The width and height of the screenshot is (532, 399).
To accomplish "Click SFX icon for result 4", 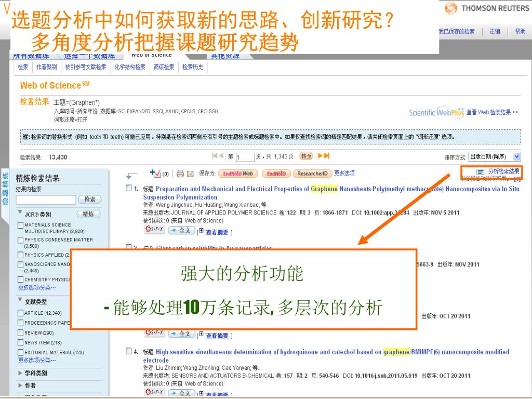I will (x=154, y=392).
